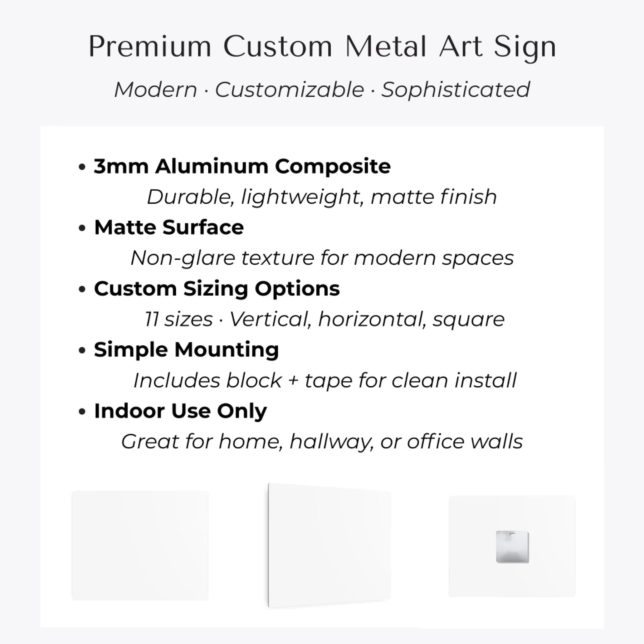
Task: Click the bullet dot before "Indoor Use Only"
Action: (82, 412)
